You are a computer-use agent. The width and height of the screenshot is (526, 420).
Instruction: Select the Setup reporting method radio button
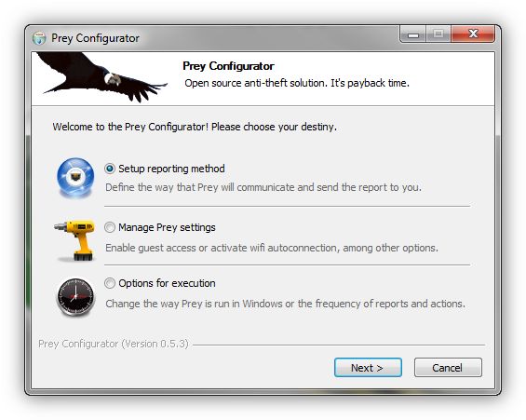[110, 169]
